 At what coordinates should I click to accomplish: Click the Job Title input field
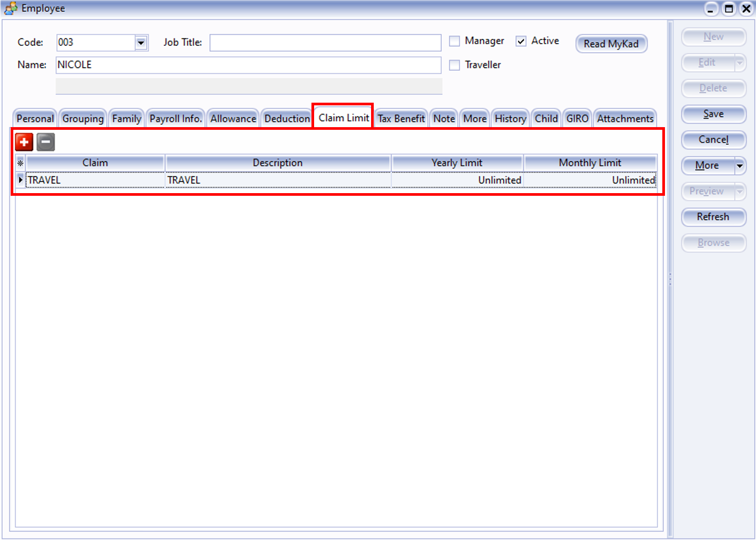tap(325, 43)
